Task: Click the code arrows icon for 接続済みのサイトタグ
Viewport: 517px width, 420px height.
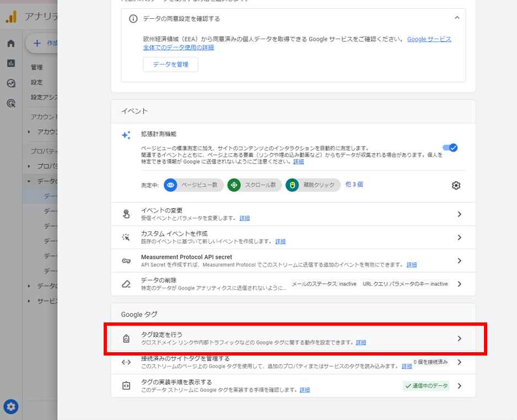Action: coord(126,362)
